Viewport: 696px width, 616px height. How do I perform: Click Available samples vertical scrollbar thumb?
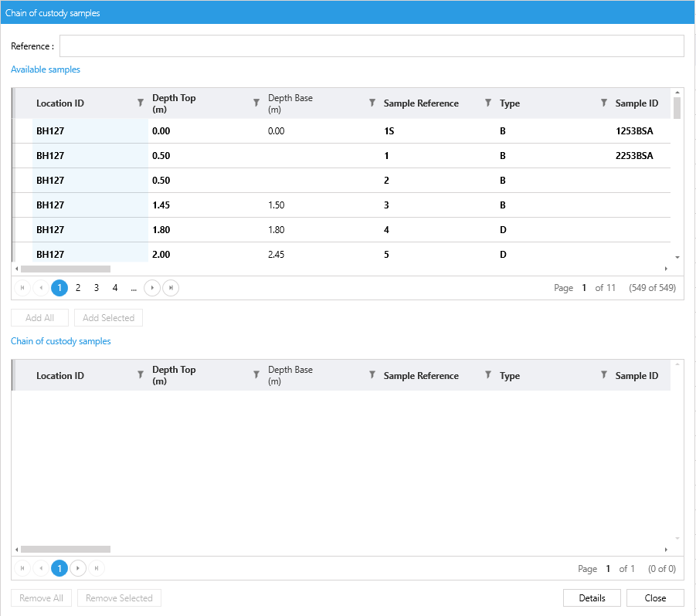[677, 108]
